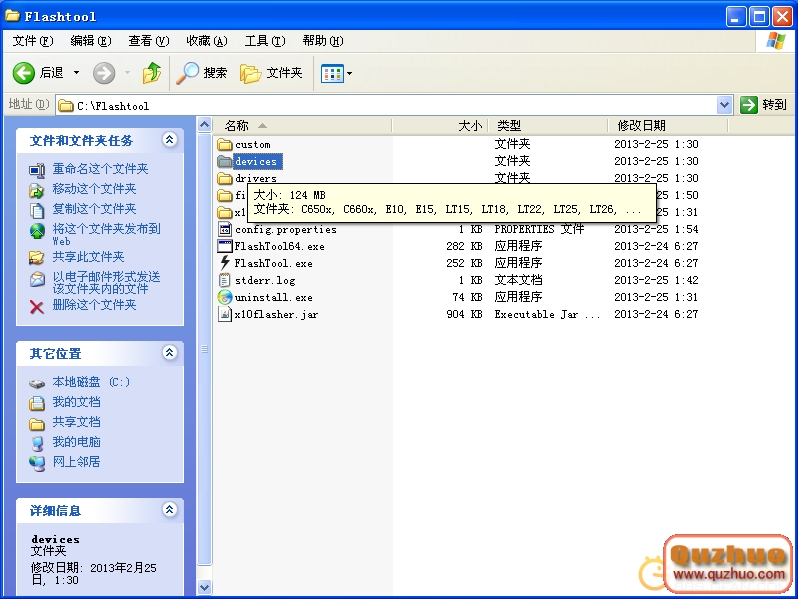Image resolution: width=798 pixels, height=599 pixels.
Task: Open 共享文档 location
Action: pos(76,422)
